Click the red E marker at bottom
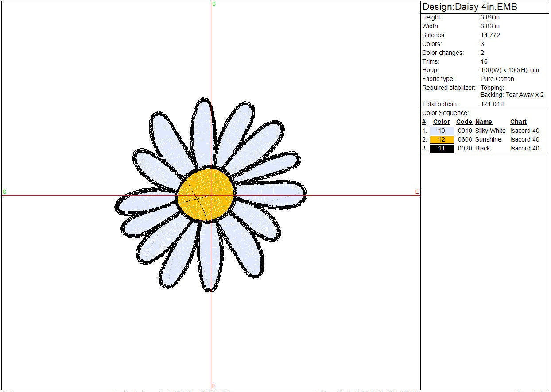The image size is (551, 392). click(x=214, y=386)
